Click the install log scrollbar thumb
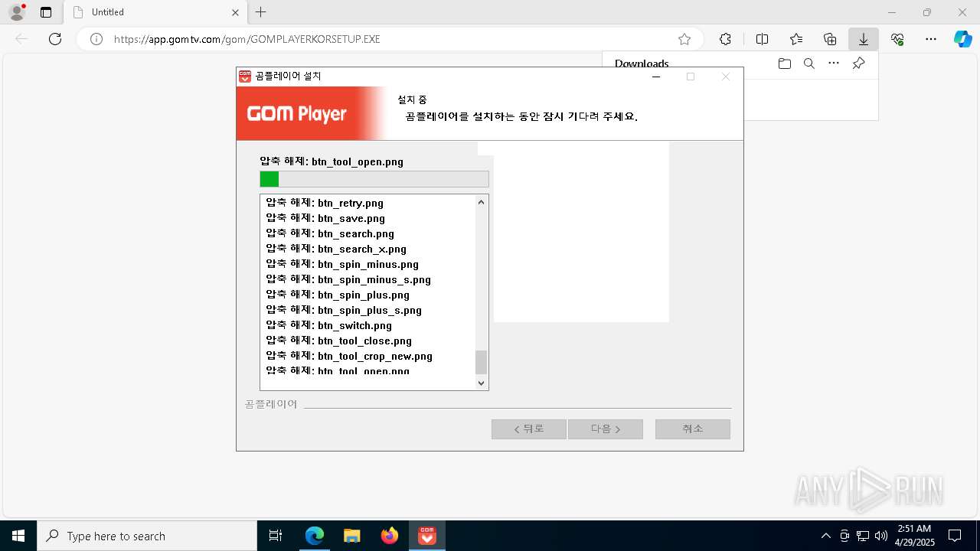 click(481, 362)
